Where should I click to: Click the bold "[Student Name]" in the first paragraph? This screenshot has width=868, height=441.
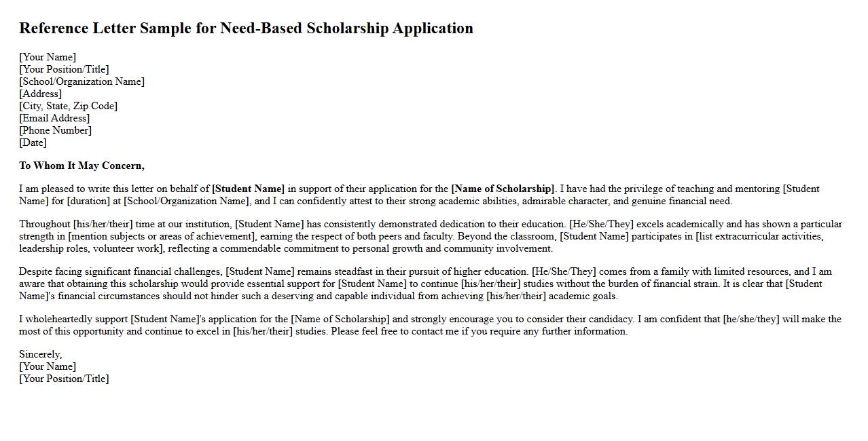click(x=248, y=189)
